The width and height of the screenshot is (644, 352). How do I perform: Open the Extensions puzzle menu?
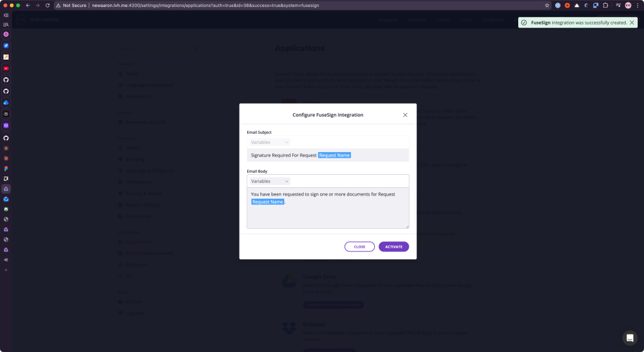pyautogui.click(x=606, y=5)
